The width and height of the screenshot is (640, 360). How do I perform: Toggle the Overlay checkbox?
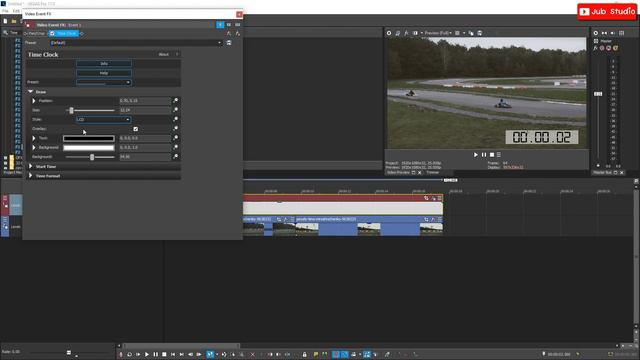(x=136, y=129)
